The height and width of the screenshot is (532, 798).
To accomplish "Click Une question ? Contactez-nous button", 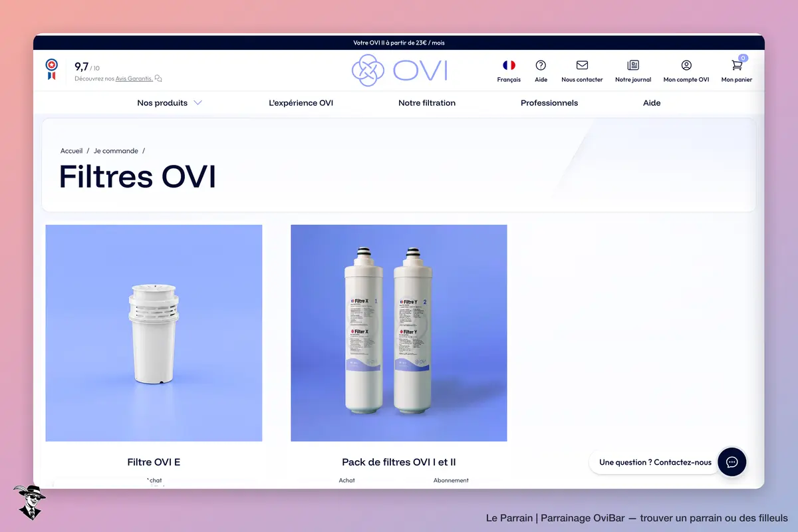I will [x=655, y=462].
